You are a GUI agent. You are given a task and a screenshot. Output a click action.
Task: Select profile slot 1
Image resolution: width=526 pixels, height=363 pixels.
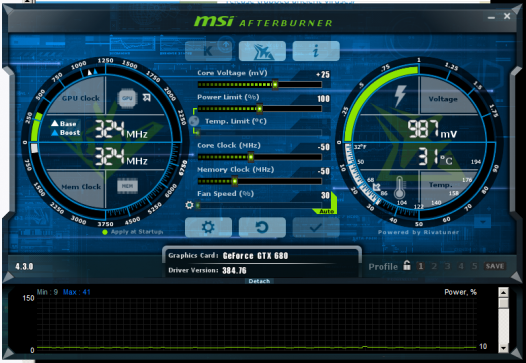click(421, 266)
